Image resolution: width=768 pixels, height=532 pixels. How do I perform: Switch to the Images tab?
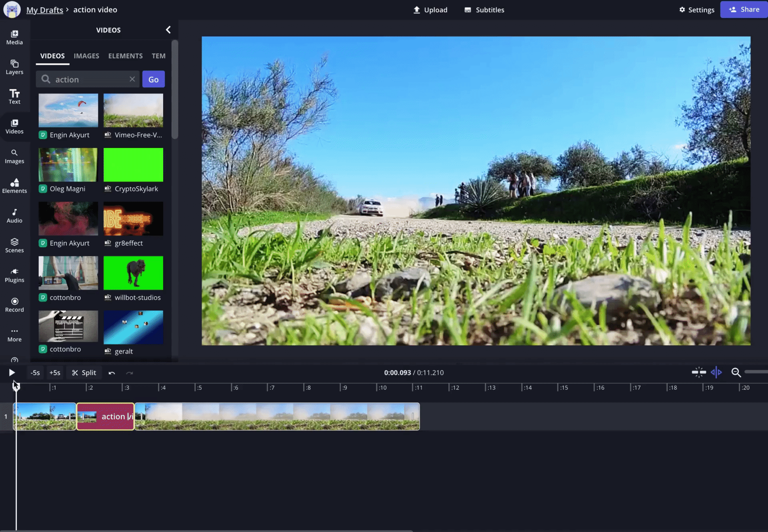pyautogui.click(x=86, y=56)
